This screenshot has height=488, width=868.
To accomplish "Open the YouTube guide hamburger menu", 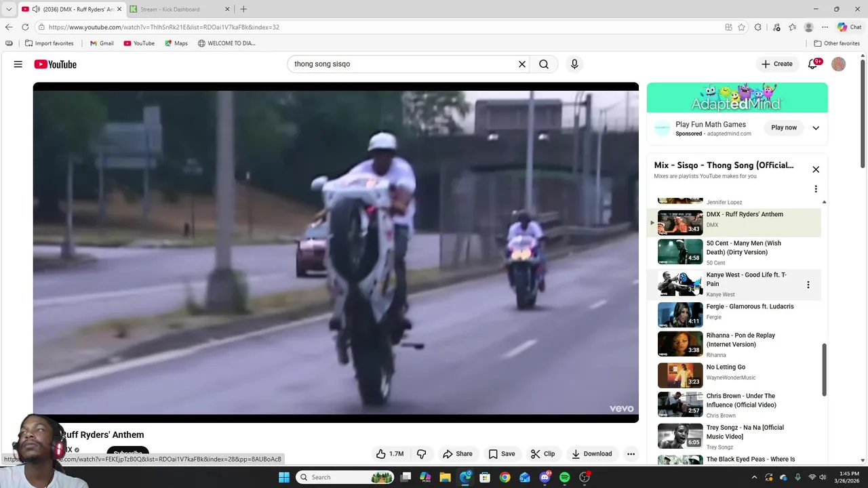I will pyautogui.click(x=18, y=64).
